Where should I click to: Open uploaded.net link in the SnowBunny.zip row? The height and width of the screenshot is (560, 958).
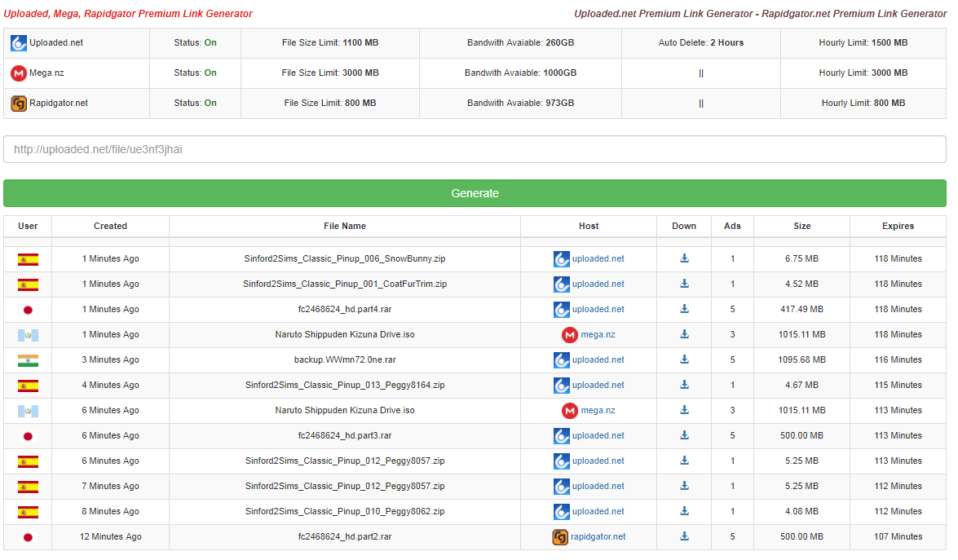(598, 259)
